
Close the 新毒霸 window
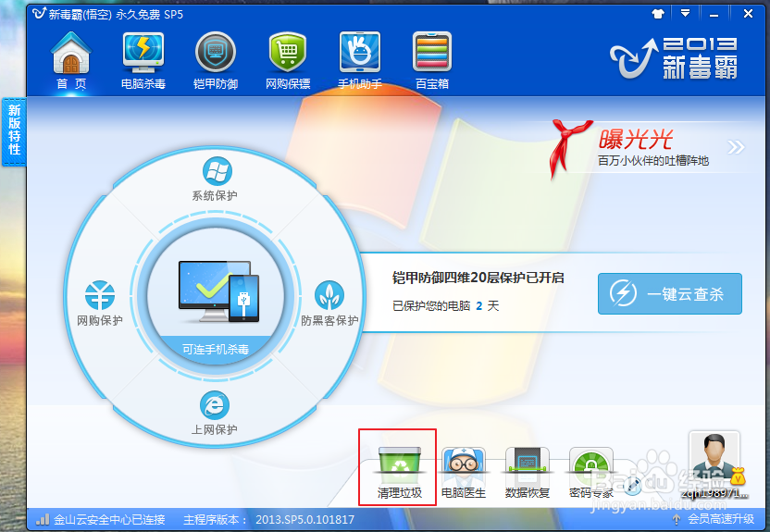pyautogui.click(x=748, y=14)
